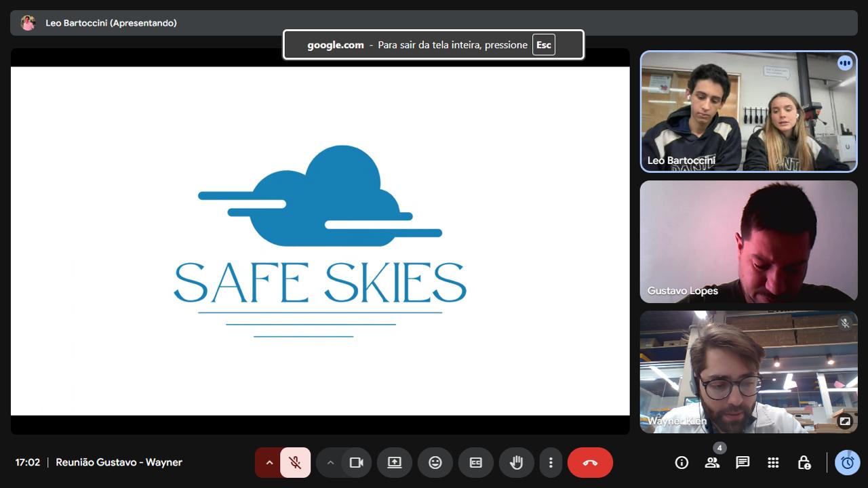The height and width of the screenshot is (488, 868).
Task: Expand audio settings arrow beside microphone
Action: pyautogui.click(x=269, y=463)
